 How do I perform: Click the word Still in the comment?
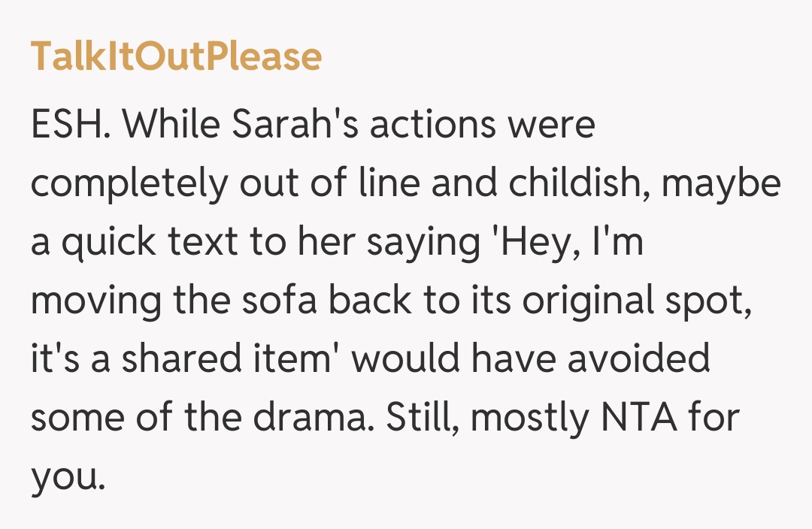point(424,419)
